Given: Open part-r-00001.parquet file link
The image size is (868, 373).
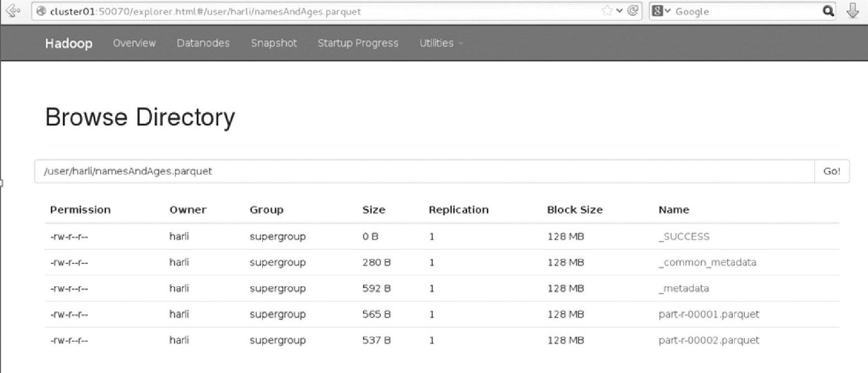Looking at the screenshot, I should (709, 314).
